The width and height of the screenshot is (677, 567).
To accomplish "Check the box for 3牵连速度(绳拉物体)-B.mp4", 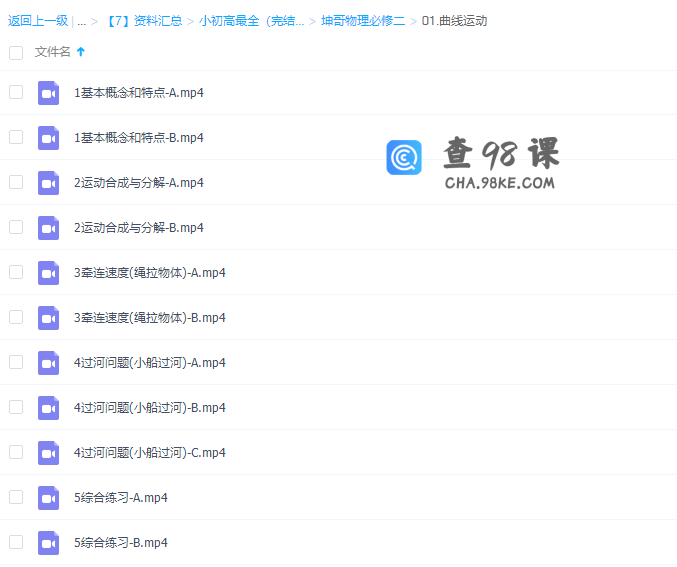I will pyautogui.click(x=16, y=317).
